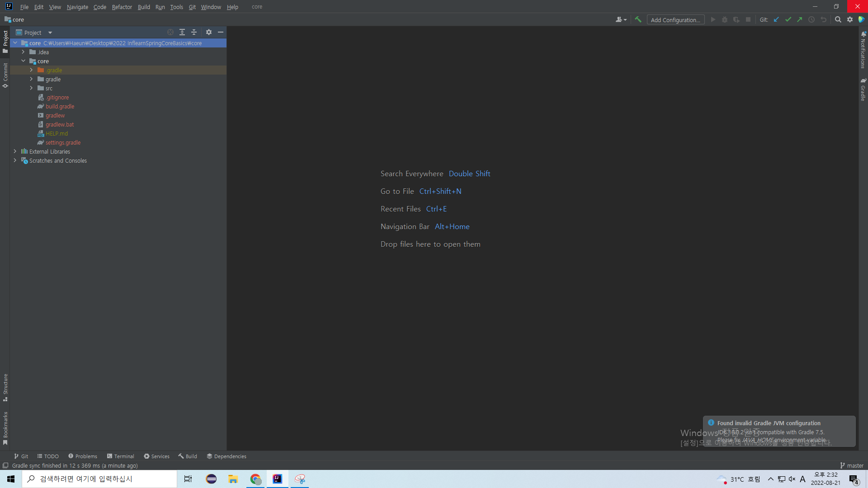Click the Git Commit checkmark icon
Image resolution: width=868 pixels, height=488 pixels.
(x=788, y=19)
